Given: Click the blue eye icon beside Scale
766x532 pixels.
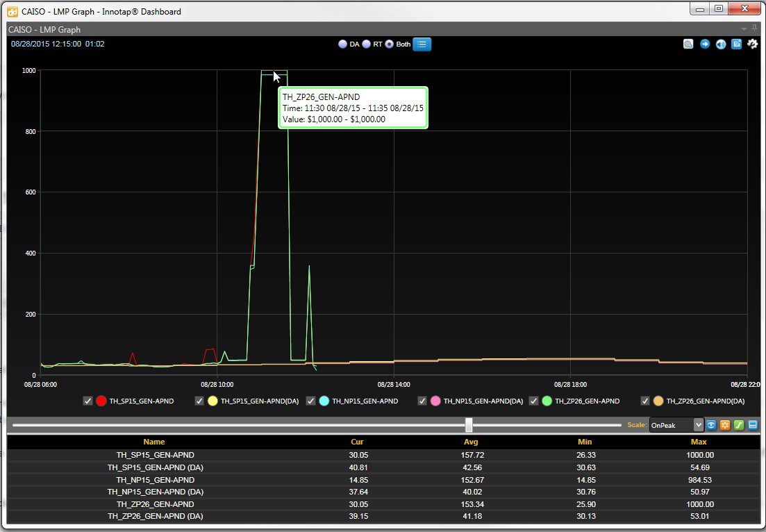Looking at the screenshot, I should pyautogui.click(x=711, y=425).
